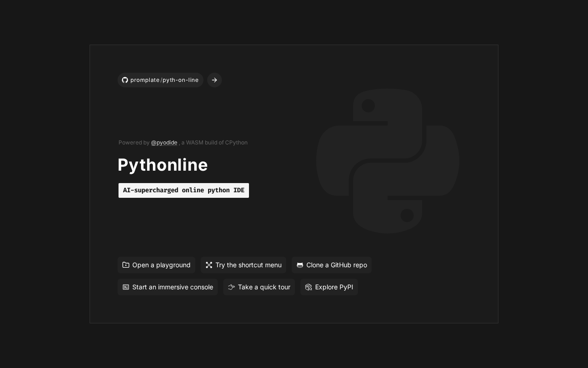Click the command icon beside Try the shortcut menu

(209, 265)
